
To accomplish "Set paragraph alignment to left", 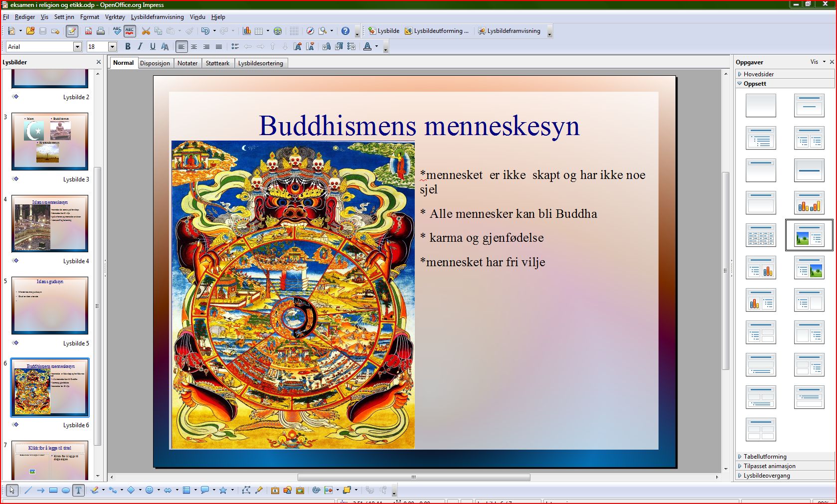I will click(181, 46).
